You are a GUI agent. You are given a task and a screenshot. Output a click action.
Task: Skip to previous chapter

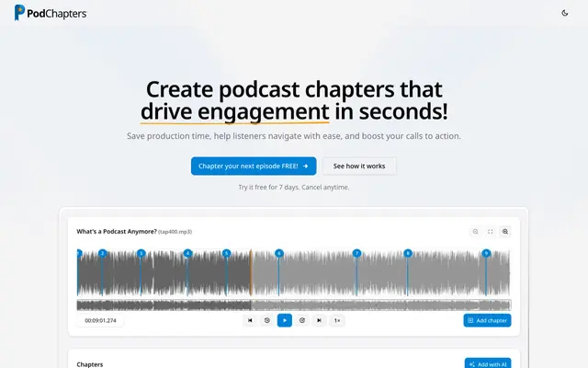tap(250, 320)
